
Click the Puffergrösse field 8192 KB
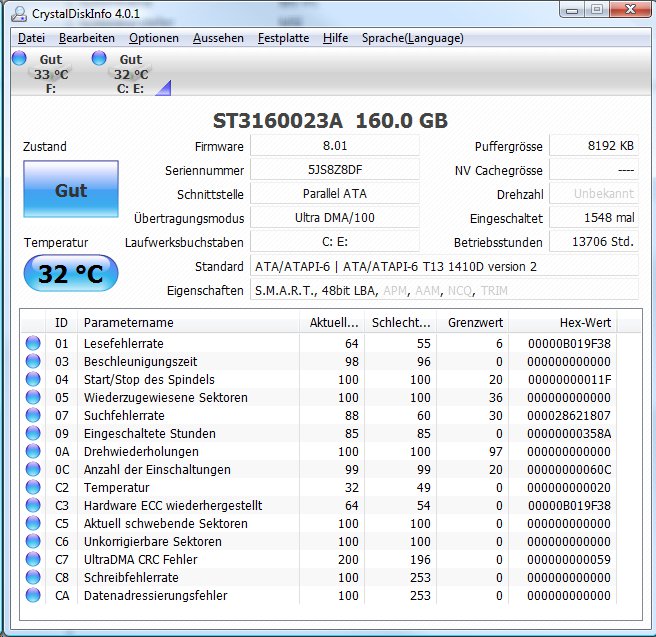tap(594, 146)
